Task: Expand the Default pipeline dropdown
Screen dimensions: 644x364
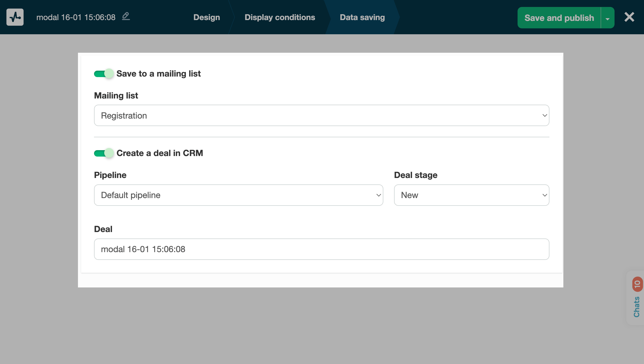Action: point(238,195)
